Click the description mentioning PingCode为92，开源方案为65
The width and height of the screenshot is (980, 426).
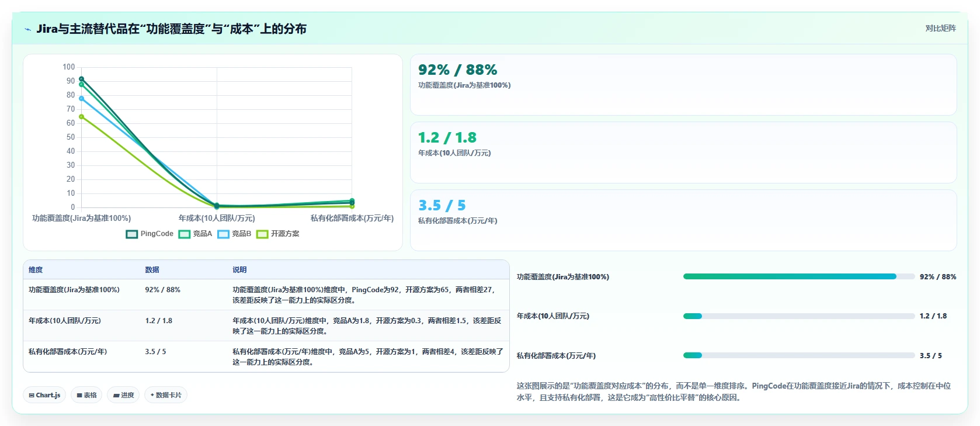coord(364,295)
